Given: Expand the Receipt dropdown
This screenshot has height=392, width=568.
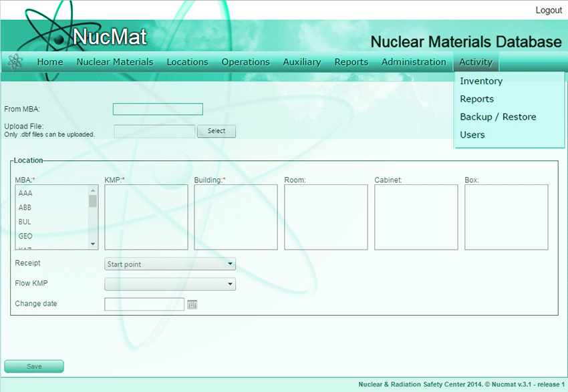Looking at the screenshot, I should (x=170, y=264).
